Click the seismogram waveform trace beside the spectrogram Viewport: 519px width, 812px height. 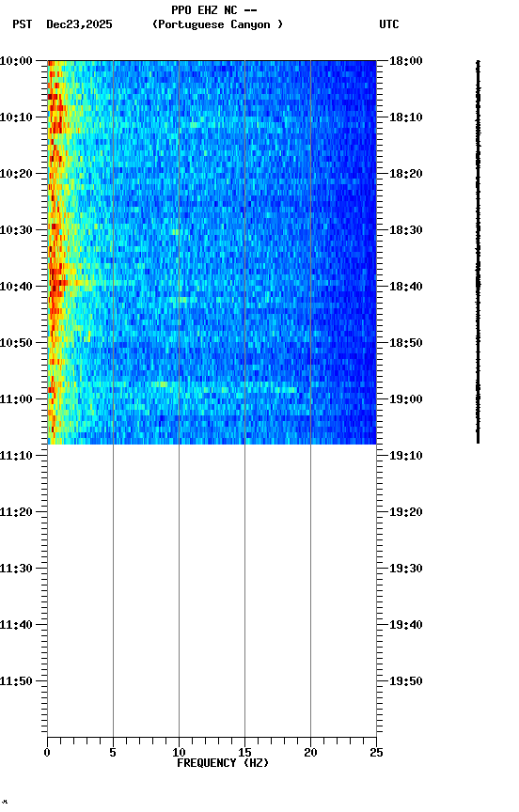[478, 252]
